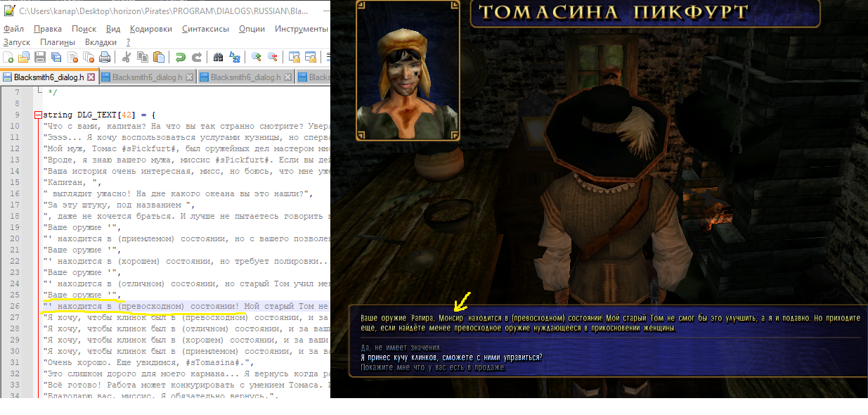Click code line 'Благодарю вас, миссис. Я обязательно вернусь.'
Viewport: 868px width, 415px height.
162,396
